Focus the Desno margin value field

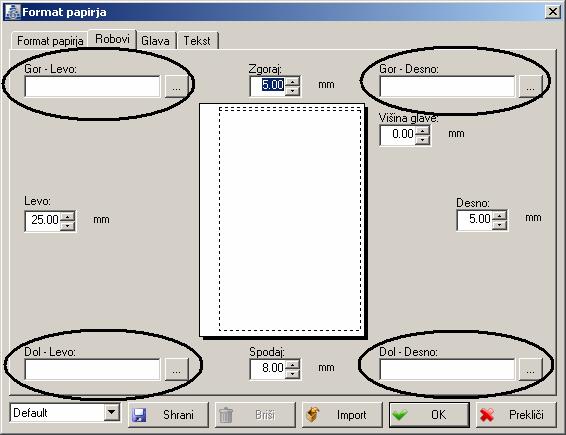pyautogui.click(x=474, y=219)
